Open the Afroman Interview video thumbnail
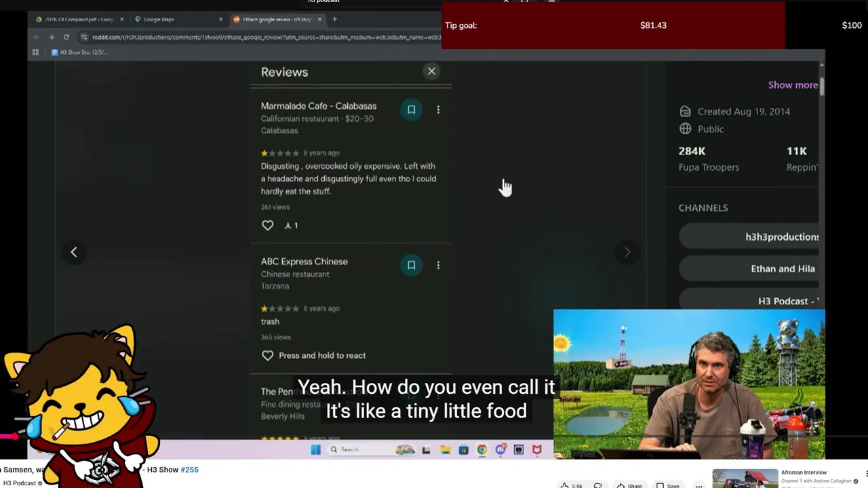The width and height of the screenshot is (868, 488). coord(745,478)
